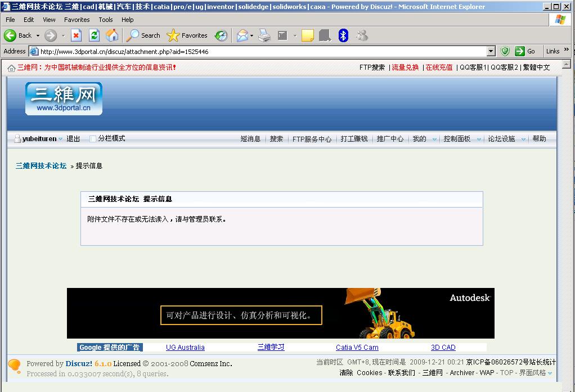This screenshot has width=575, height=392.
Task: Click the 三维网技术论坛 breadcrumb link
Action: pyautogui.click(x=41, y=166)
